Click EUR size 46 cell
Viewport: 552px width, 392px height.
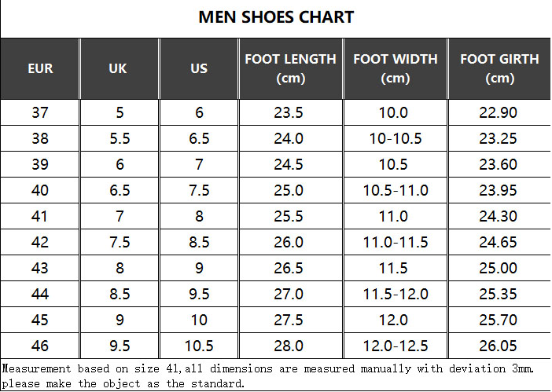point(40,346)
